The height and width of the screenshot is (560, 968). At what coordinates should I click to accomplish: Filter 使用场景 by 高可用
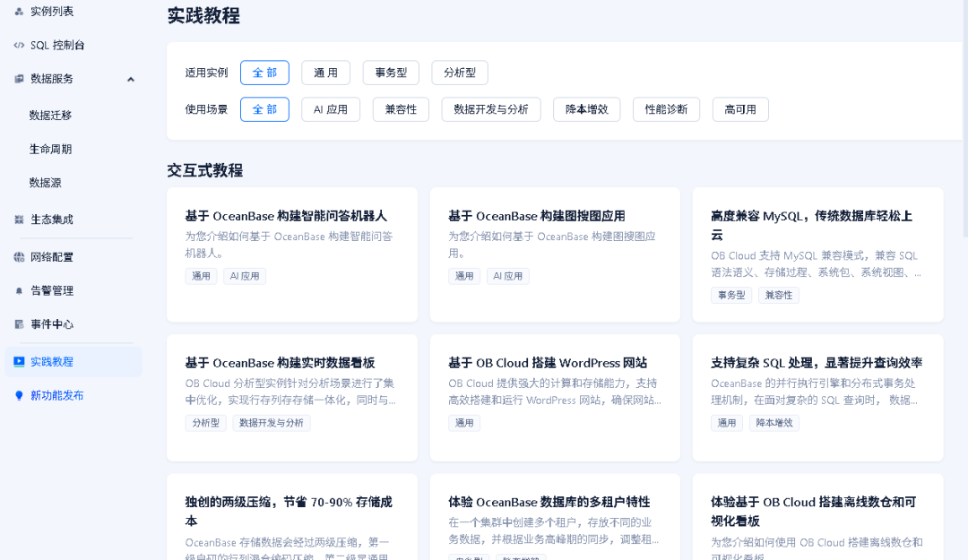(740, 109)
